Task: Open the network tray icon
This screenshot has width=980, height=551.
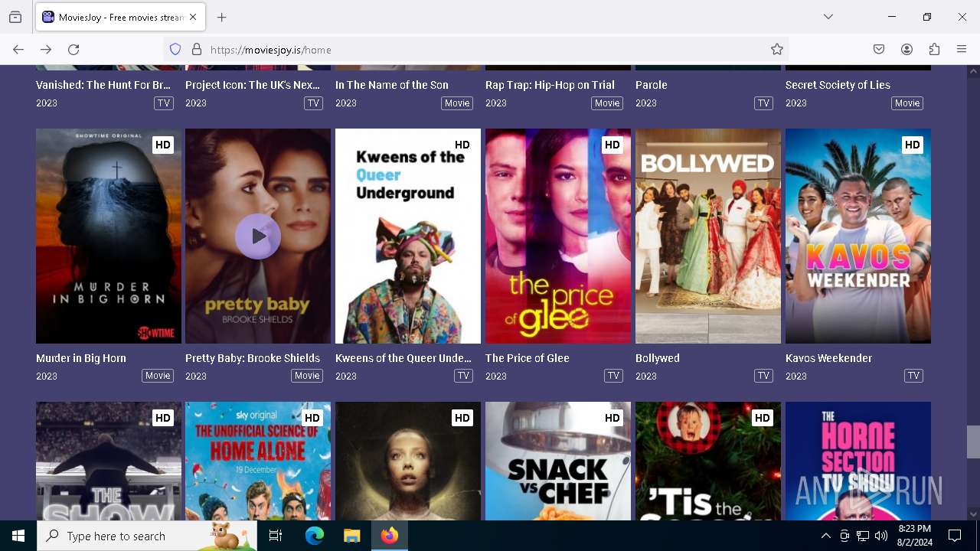Action: pyautogui.click(x=863, y=536)
